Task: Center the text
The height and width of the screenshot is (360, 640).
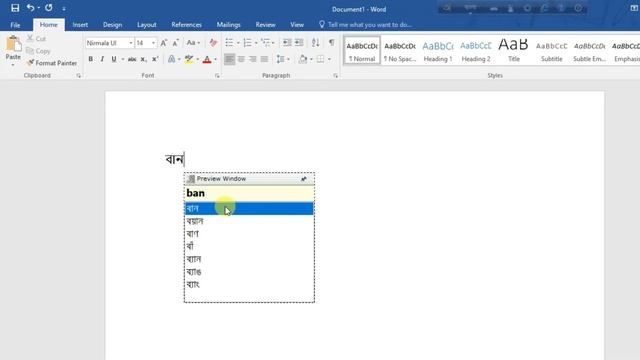Action: click(241, 59)
